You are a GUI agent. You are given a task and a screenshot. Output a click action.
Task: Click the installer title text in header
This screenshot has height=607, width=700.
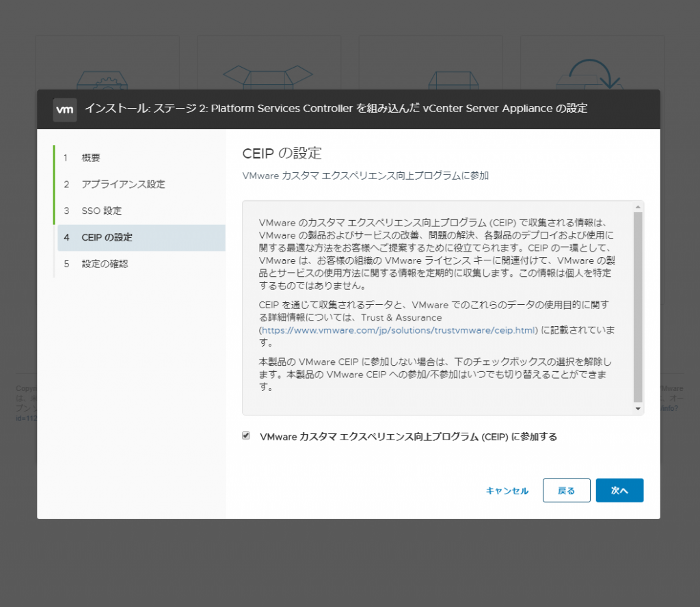(336, 109)
